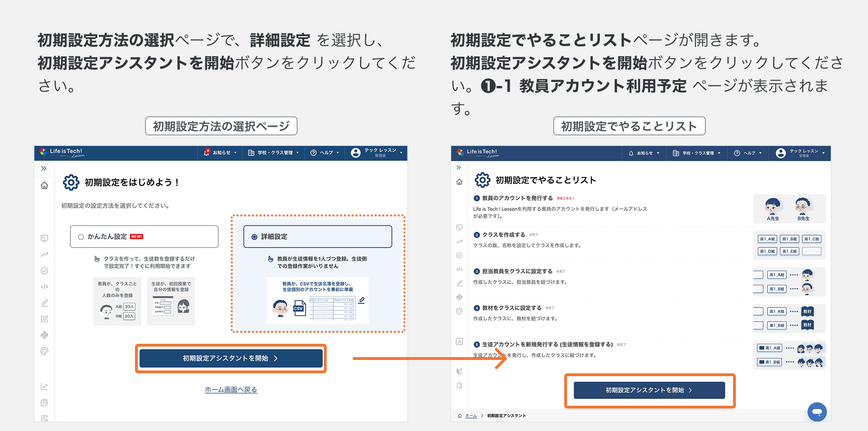Click step 5 生徒アカウントを新規発行する
Viewport: 868px width, 431px height.
click(x=543, y=344)
